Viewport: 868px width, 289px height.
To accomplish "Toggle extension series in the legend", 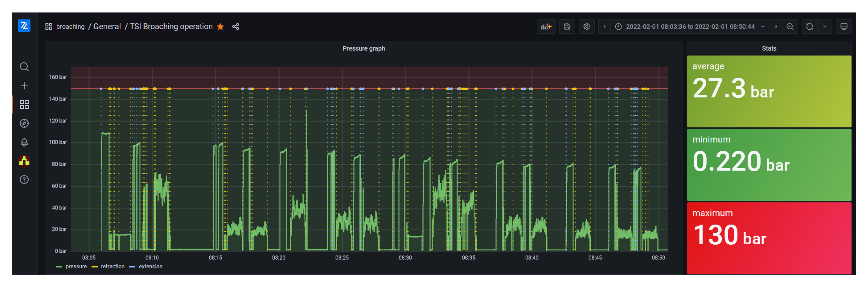I will point(150,266).
